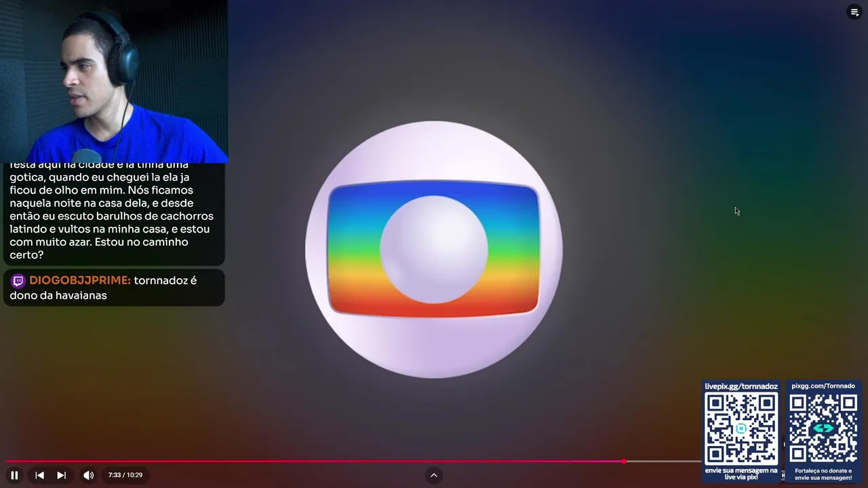This screenshot has height=488, width=868.
Task: Click the livepix.gg/tornnadoz link text
Action: (741, 386)
